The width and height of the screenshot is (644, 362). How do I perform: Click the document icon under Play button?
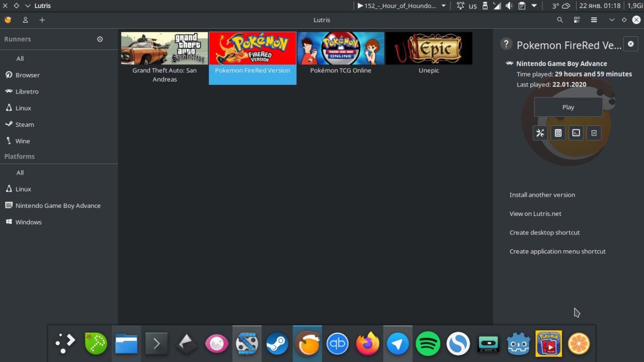pyautogui.click(x=558, y=133)
